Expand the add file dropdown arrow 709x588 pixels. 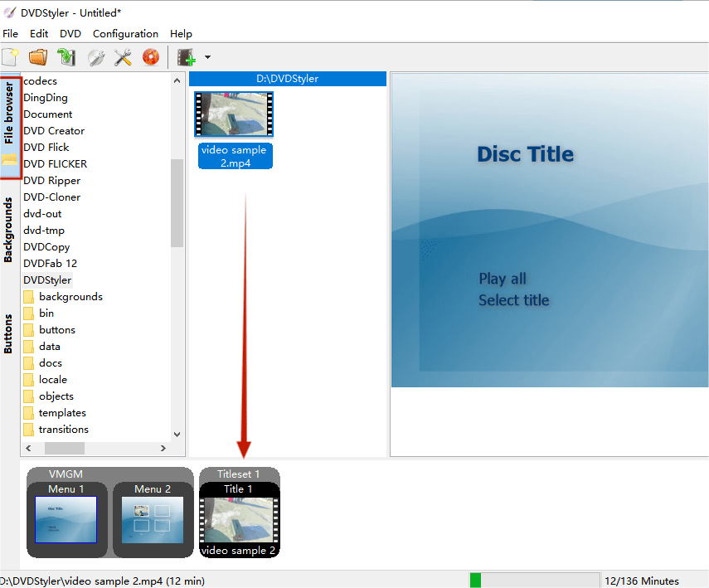click(207, 57)
